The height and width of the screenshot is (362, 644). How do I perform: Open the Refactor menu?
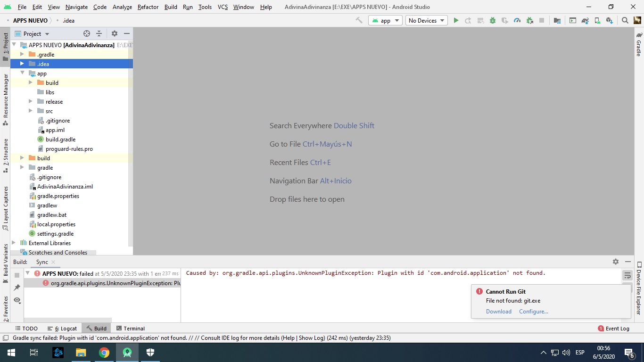[148, 7]
